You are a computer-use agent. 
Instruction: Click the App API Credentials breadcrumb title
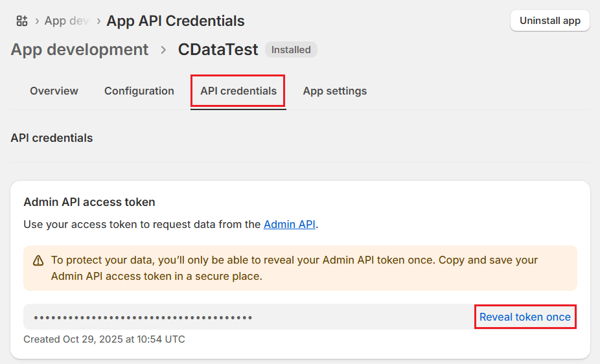click(176, 21)
